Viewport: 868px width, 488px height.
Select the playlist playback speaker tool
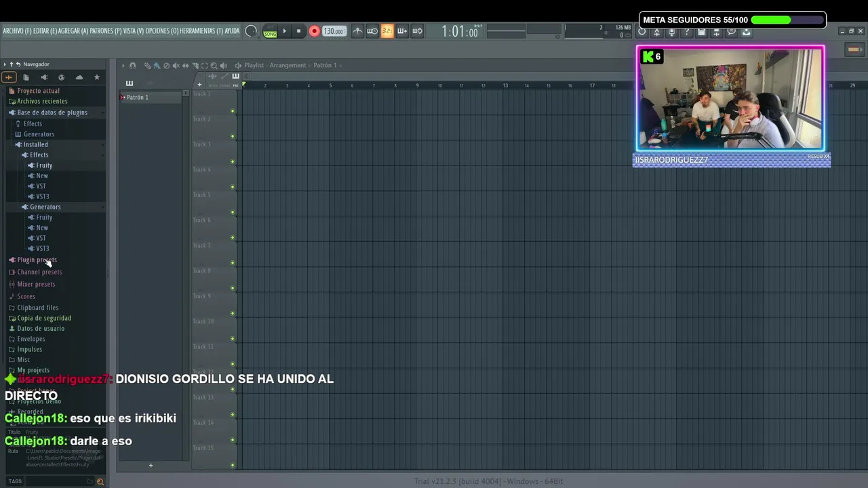click(x=224, y=66)
